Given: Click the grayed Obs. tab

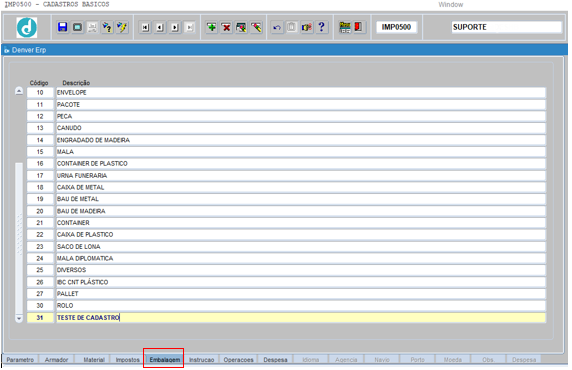Looking at the screenshot, I should [x=488, y=359].
